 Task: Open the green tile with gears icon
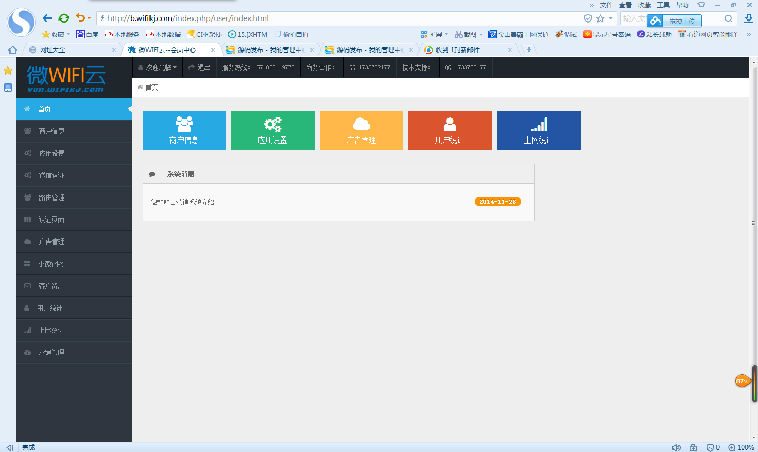pos(273,131)
